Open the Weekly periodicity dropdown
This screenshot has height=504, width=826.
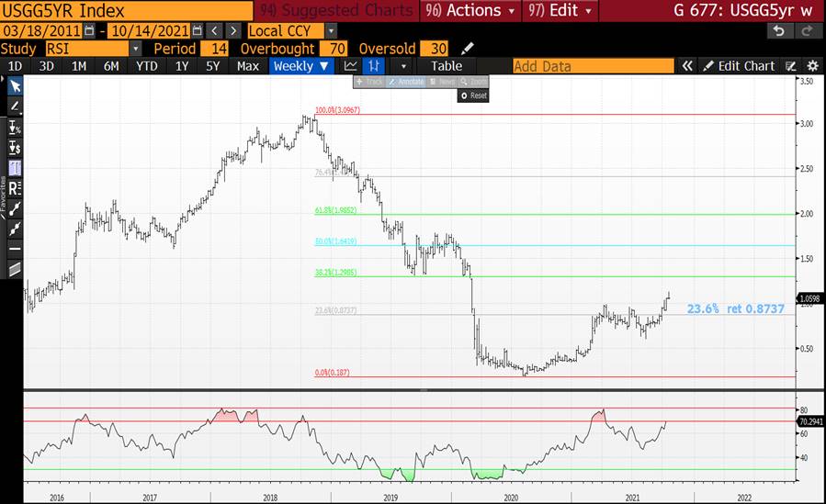(x=301, y=66)
